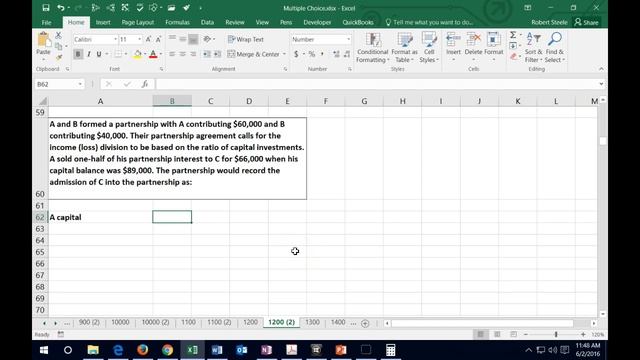Switch to Normal view in status bar
This screenshot has width=640, height=360.
tap(480, 334)
